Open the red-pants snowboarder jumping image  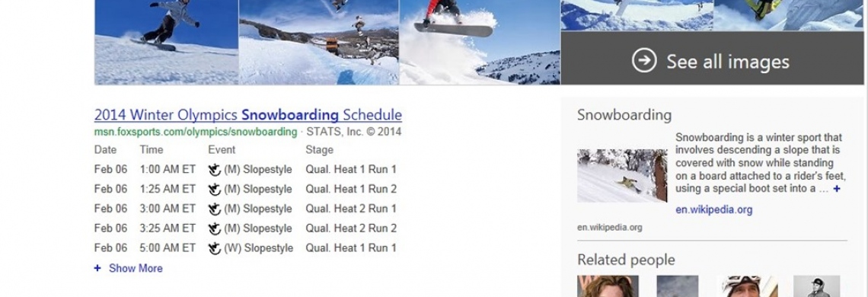pos(480,42)
